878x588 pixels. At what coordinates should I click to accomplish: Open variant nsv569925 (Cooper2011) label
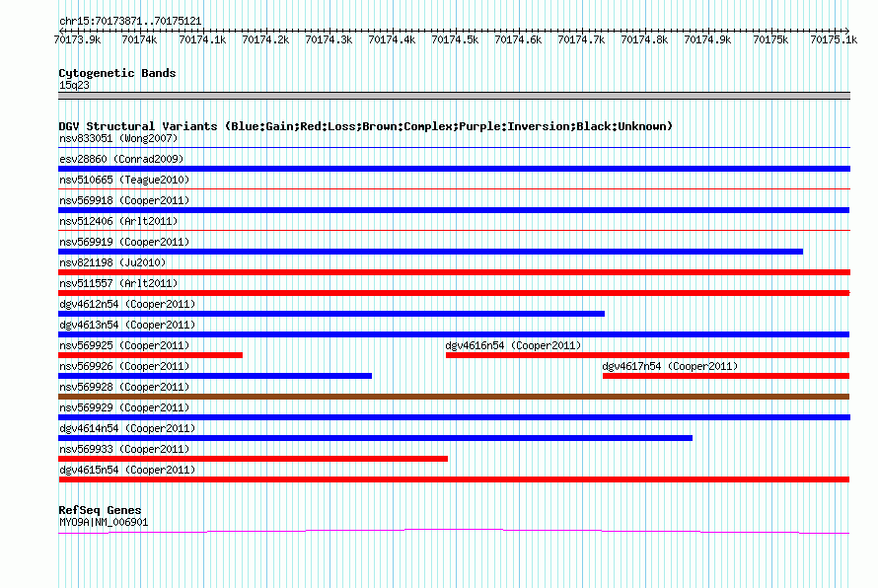pyautogui.click(x=124, y=345)
